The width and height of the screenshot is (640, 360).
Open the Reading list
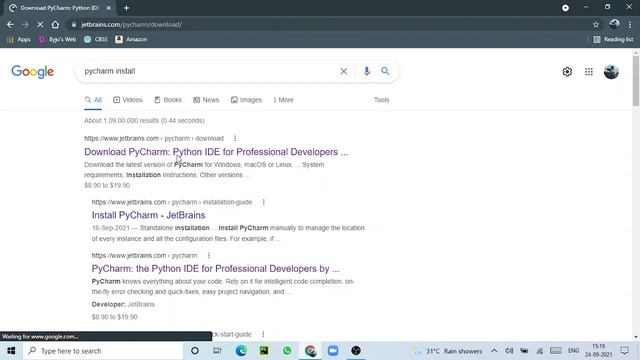tap(613, 39)
